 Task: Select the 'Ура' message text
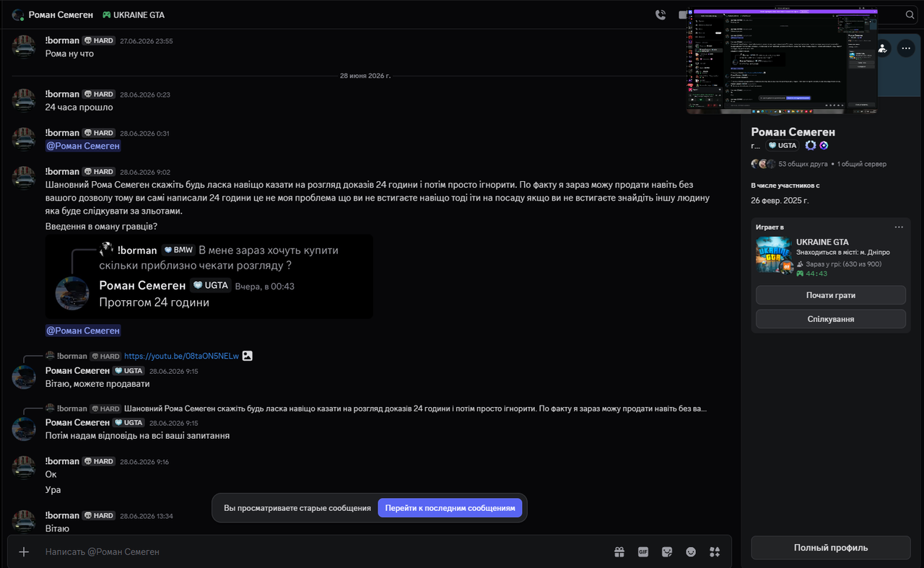pos(53,489)
